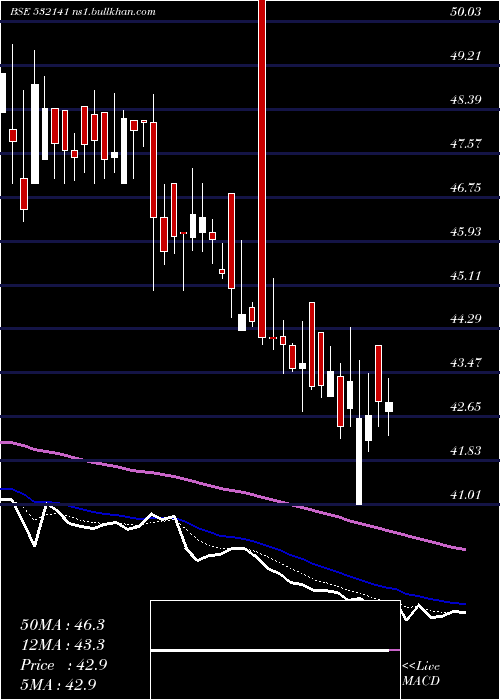Image resolution: width=500 pixels, height=700 pixels.
Task: Click the 50MA : 46.3 readout
Action: (x=62, y=625)
